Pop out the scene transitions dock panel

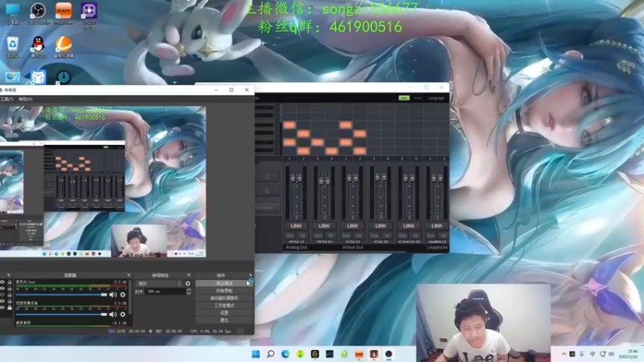pyautogui.click(x=189, y=275)
